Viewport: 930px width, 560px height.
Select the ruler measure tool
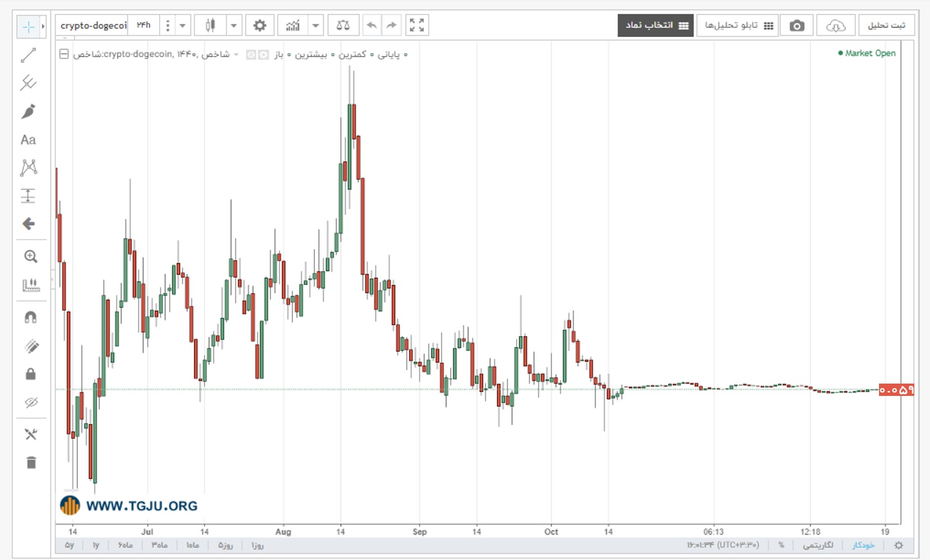[x=30, y=285]
